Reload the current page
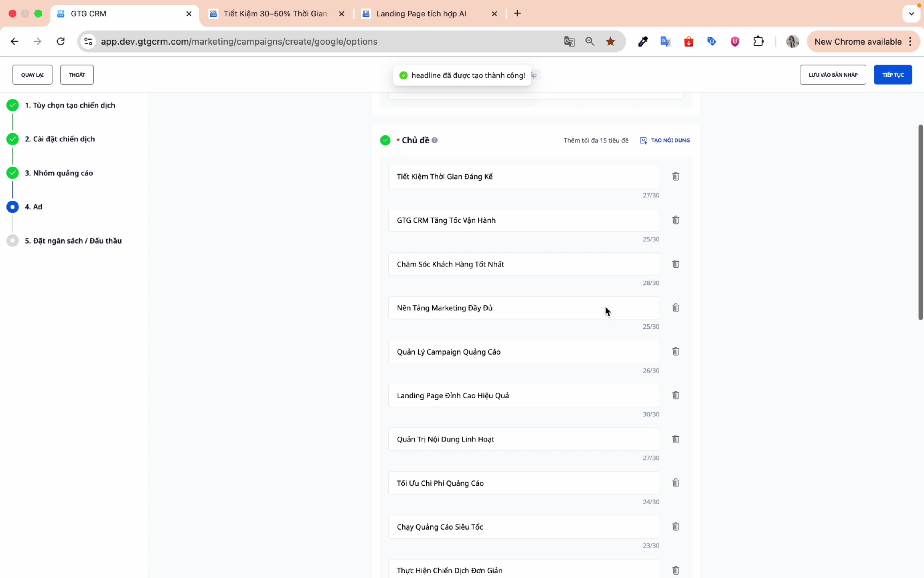This screenshot has height=578, width=924. [61, 41]
